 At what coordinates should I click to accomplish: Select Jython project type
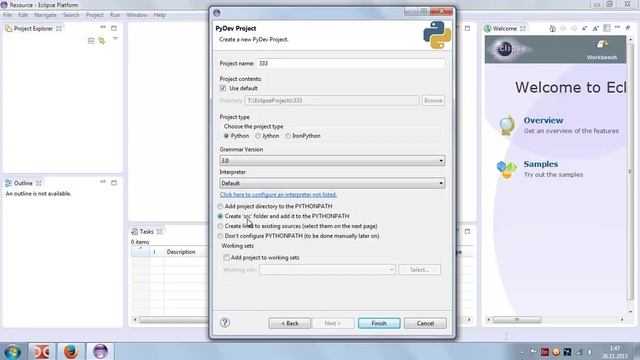tap(258, 136)
